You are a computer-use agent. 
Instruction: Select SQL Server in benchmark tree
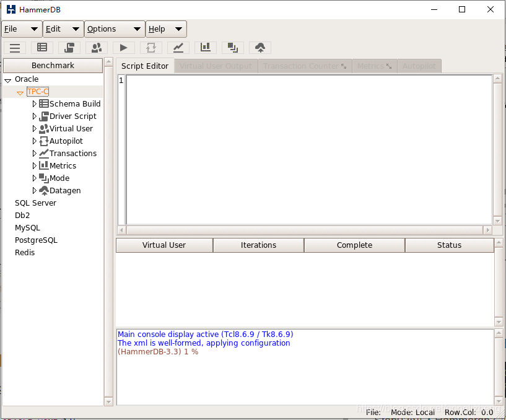(x=35, y=203)
